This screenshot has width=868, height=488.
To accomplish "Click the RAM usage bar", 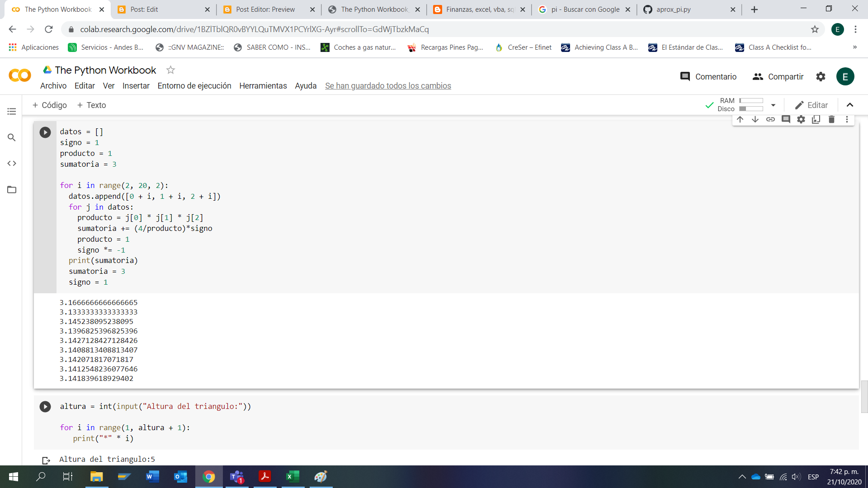I will point(752,101).
